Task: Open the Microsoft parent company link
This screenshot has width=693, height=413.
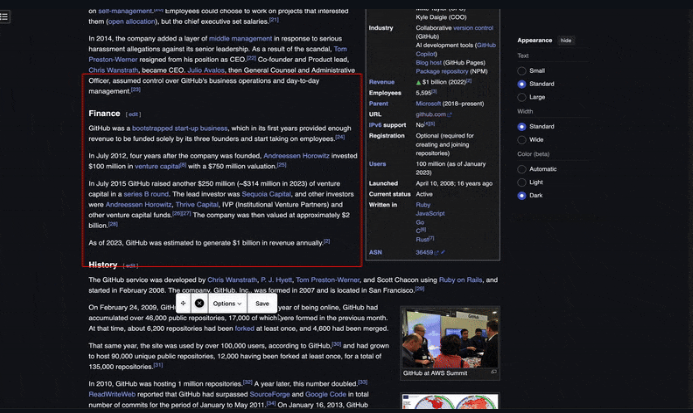Action: [428, 103]
